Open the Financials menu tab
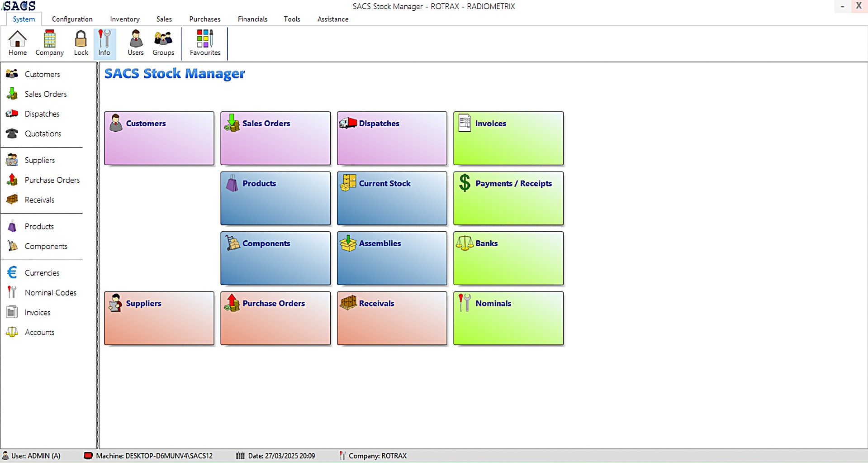The height and width of the screenshot is (463, 868). pyautogui.click(x=252, y=19)
